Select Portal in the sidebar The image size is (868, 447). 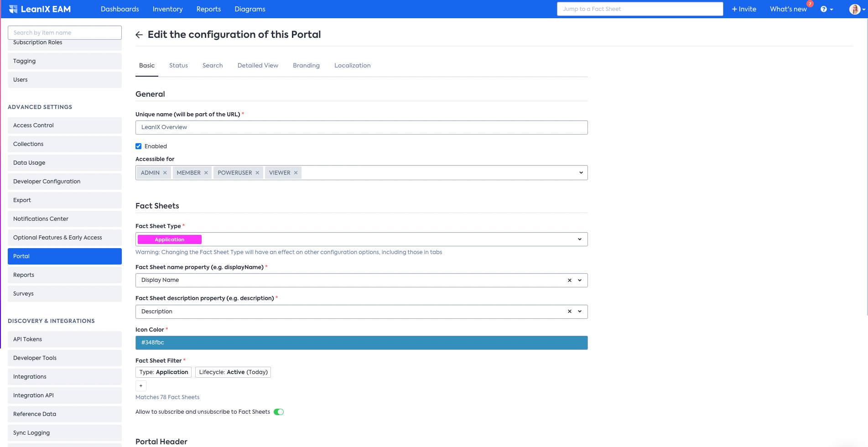(65, 256)
